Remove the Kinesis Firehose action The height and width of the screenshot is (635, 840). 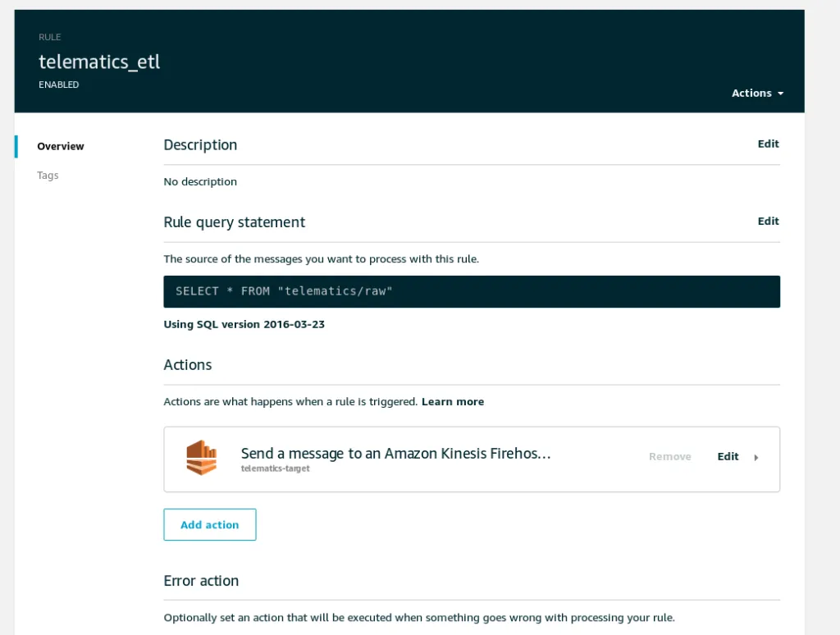tap(669, 457)
